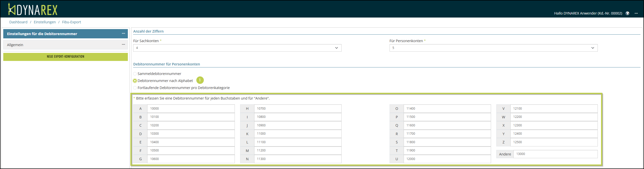Choose Fortlaufende Debitorennummer pro Debitorenkategorie
This screenshot has height=169, width=644.
(135, 88)
